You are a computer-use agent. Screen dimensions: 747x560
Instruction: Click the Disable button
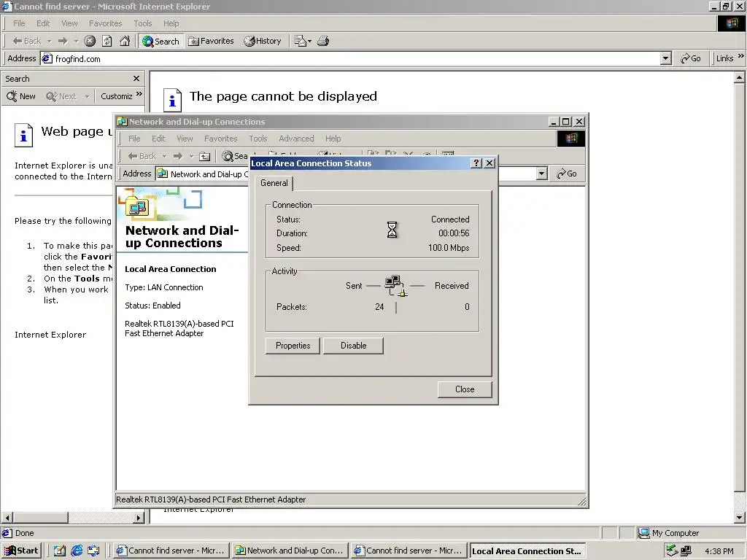(x=354, y=346)
